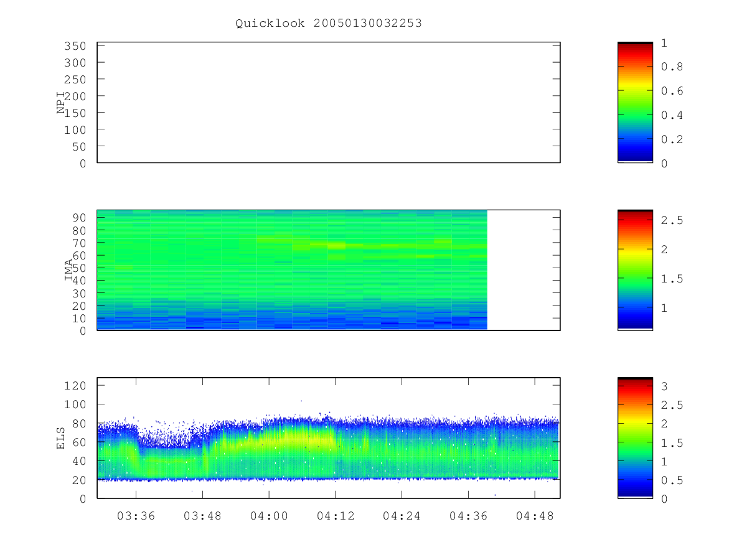The image size is (747, 560).
Task: Click the 120 tick on ELS axis
Action: pos(74,386)
